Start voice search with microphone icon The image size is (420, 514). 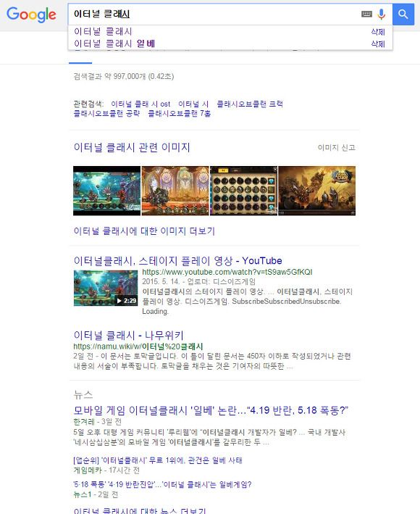pyautogui.click(x=382, y=14)
